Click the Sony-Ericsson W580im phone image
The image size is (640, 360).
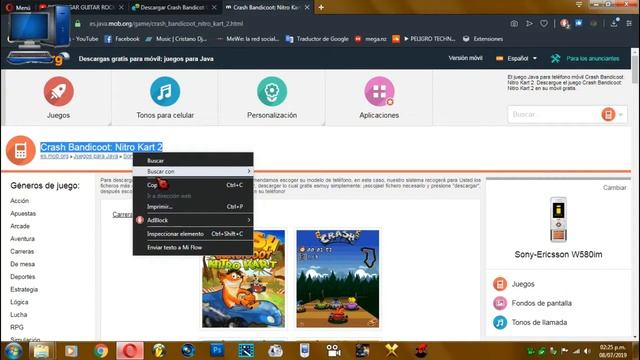558,220
